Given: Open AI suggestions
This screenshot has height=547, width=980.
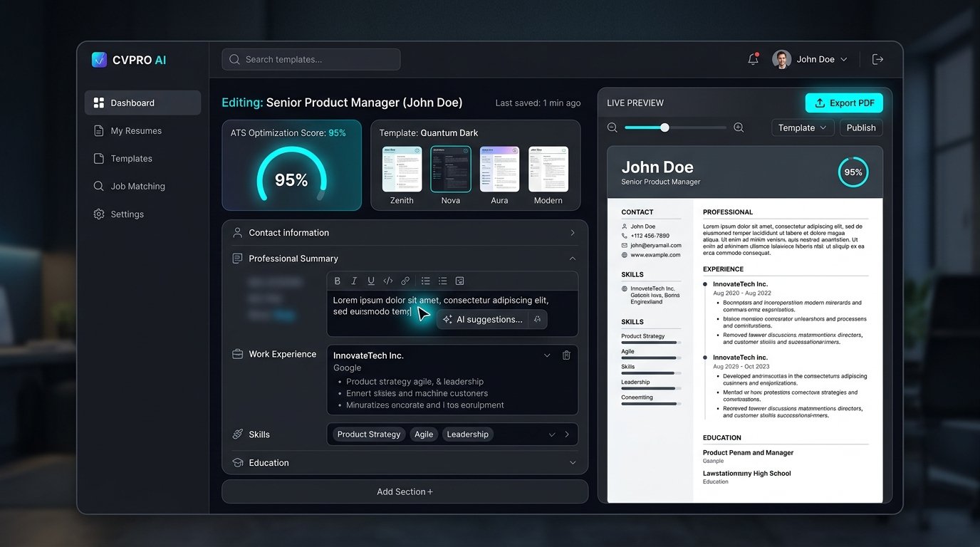Looking at the screenshot, I should [x=482, y=320].
